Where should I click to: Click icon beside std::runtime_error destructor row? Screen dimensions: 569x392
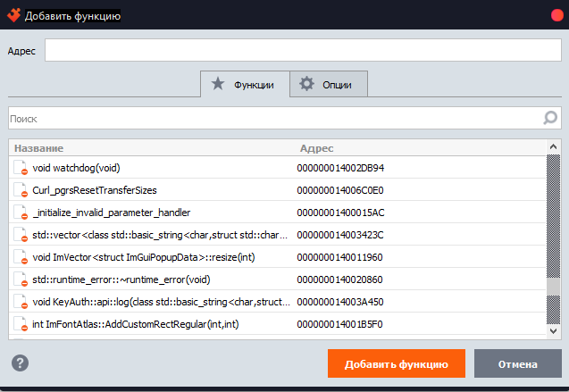click(21, 279)
